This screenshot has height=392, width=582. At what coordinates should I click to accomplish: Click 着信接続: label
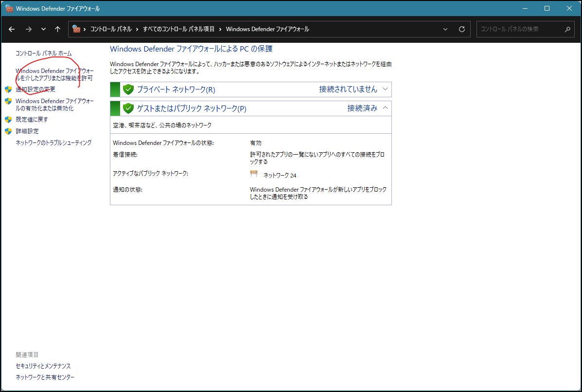125,155
